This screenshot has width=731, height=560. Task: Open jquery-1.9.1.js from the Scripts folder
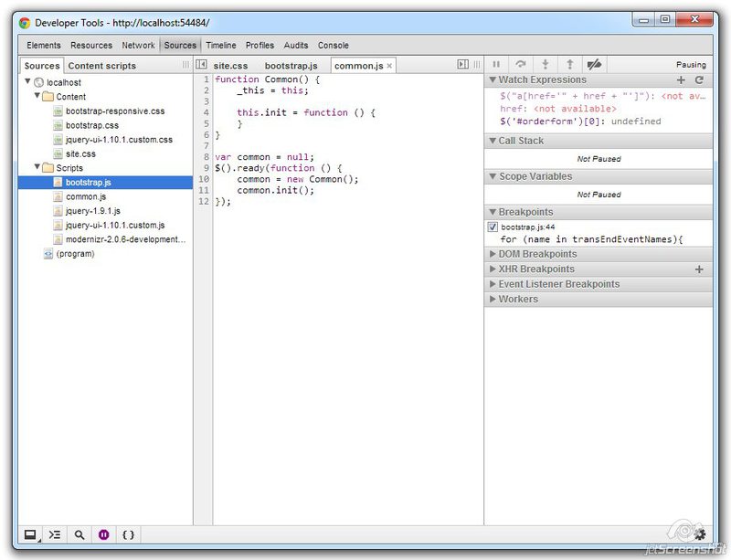click(x=93, y=210)
